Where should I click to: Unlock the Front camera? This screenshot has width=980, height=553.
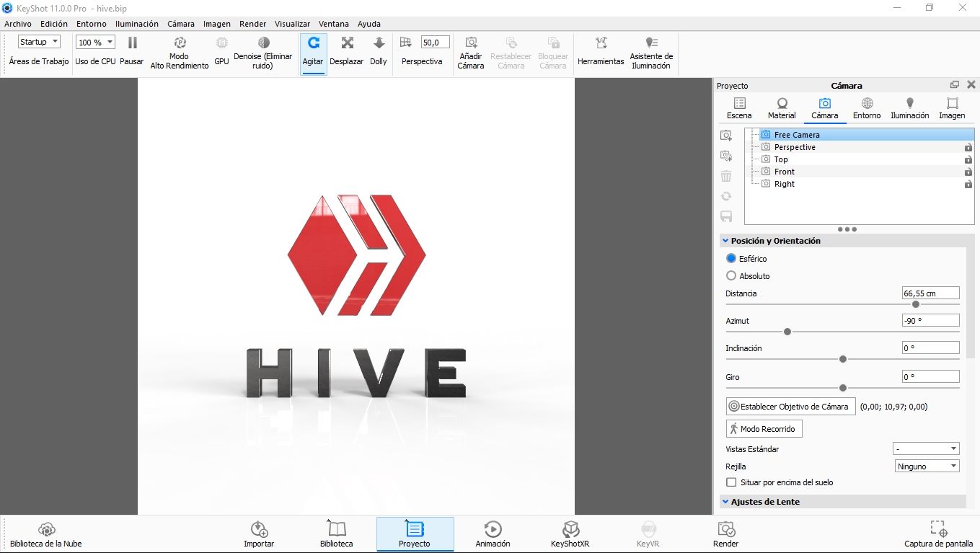(x=968, y=172)
